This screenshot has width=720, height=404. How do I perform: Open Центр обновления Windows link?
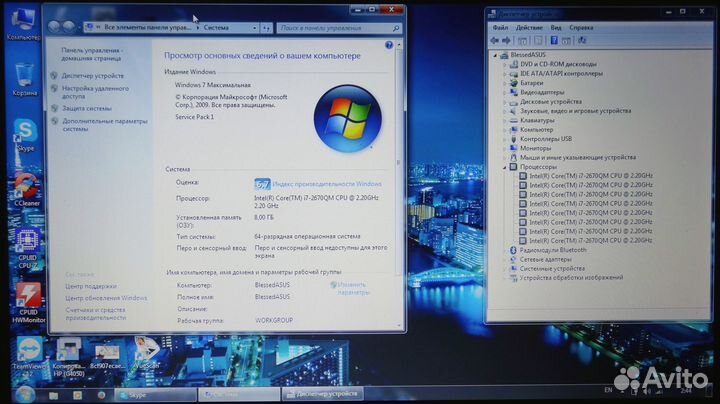tap(106, 298)
